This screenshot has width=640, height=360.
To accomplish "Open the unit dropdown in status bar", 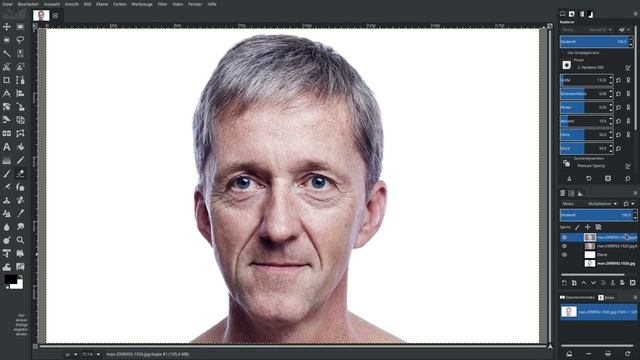I will [x=71, y=354].
